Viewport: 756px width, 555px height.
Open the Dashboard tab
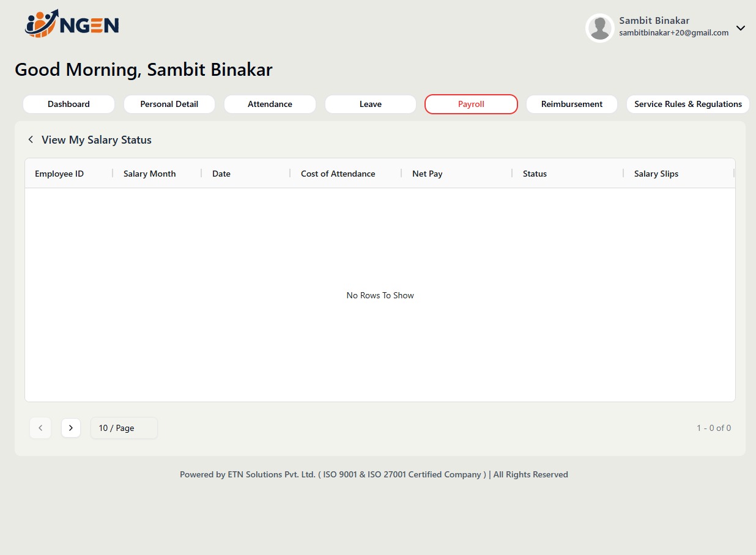[x=69, y=104]
